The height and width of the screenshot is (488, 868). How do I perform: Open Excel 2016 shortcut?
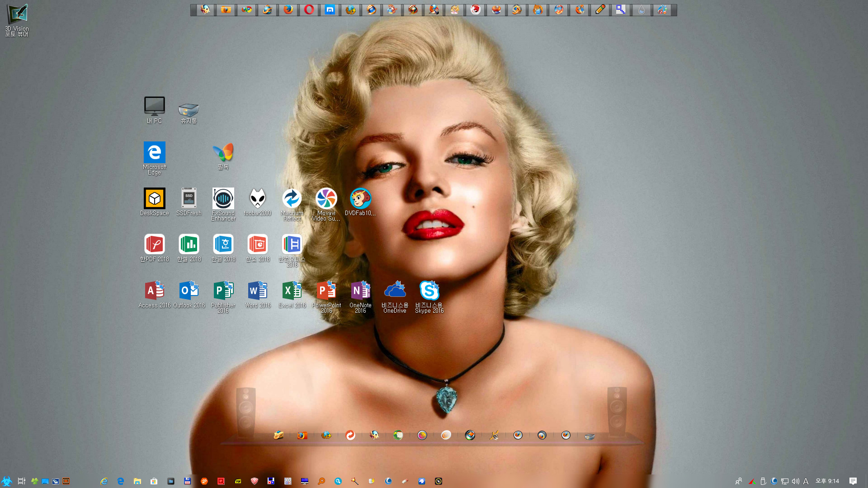coord(292,294)
